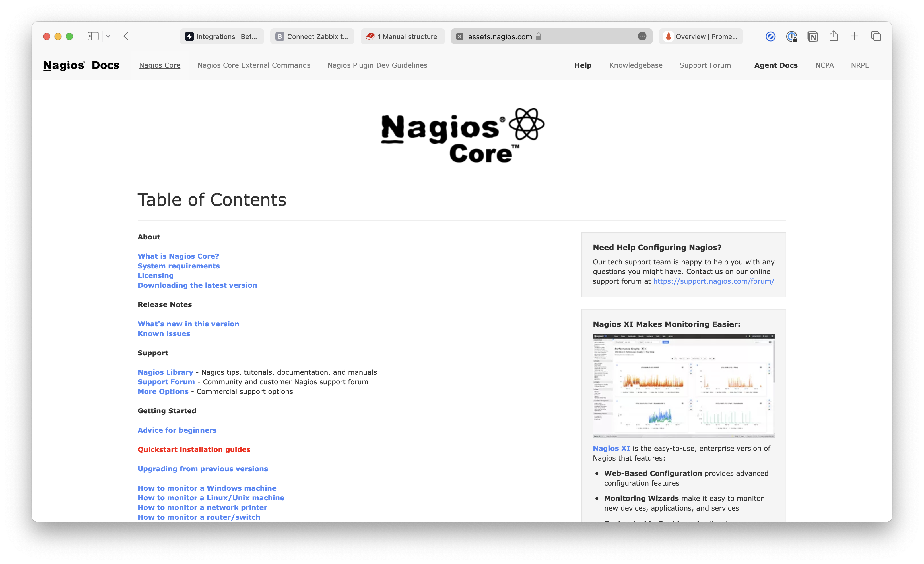Screen dimensions: 924x564
Task: Click the Quickstart installation guides link
Action: (193, 449)
